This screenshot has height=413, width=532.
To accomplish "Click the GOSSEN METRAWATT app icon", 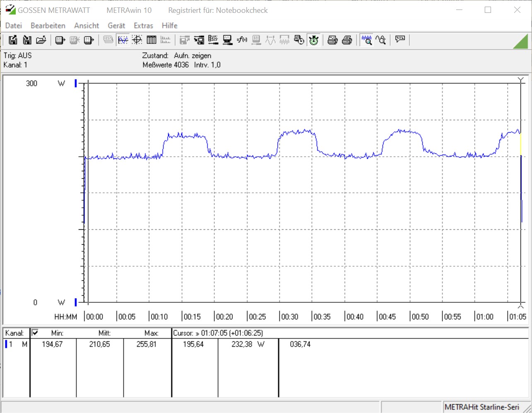I will [x=10, y=10].
